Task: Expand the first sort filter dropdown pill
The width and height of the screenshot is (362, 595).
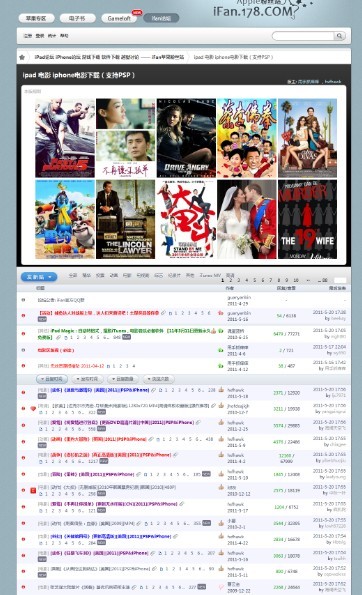Action: [x=52, y=379]
